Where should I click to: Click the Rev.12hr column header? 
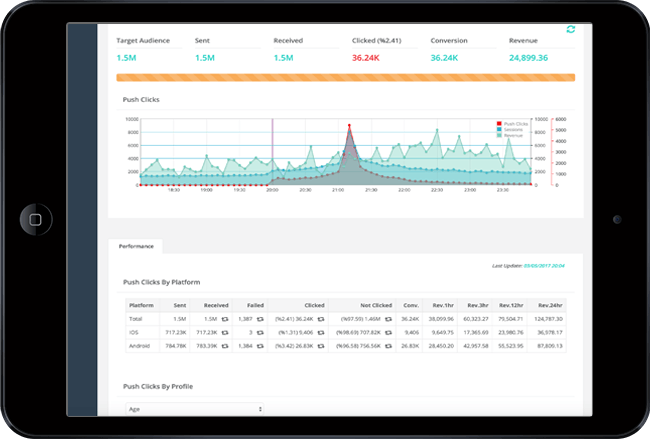tap(511, 306)
